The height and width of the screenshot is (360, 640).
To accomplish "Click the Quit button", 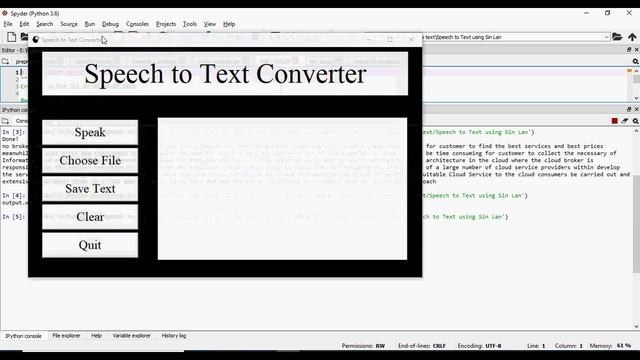I will (90, 245).
